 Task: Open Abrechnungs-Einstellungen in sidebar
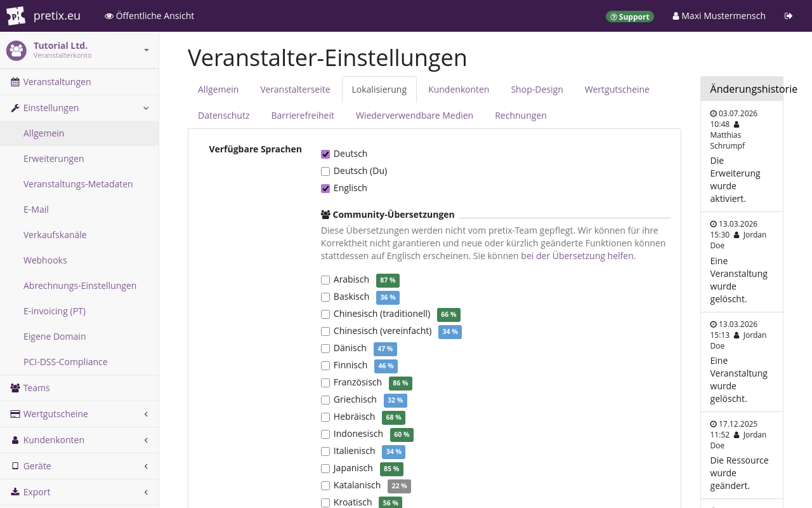79,286
